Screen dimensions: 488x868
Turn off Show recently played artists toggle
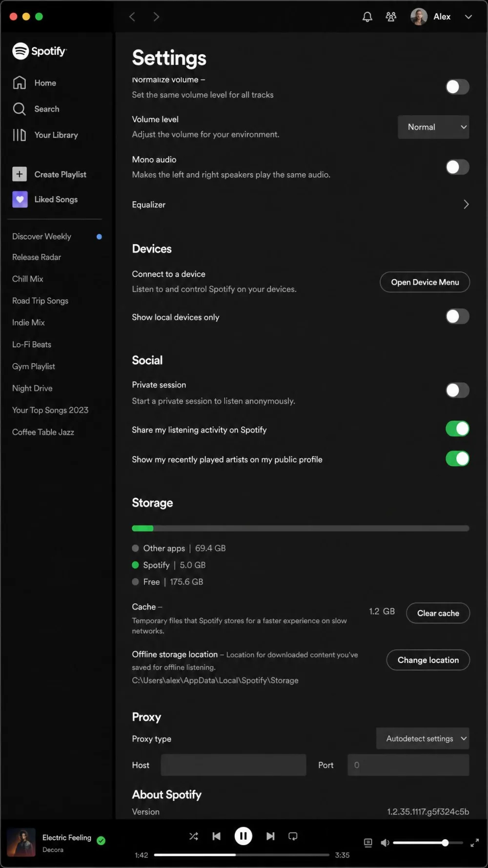[x=457, y=458]
